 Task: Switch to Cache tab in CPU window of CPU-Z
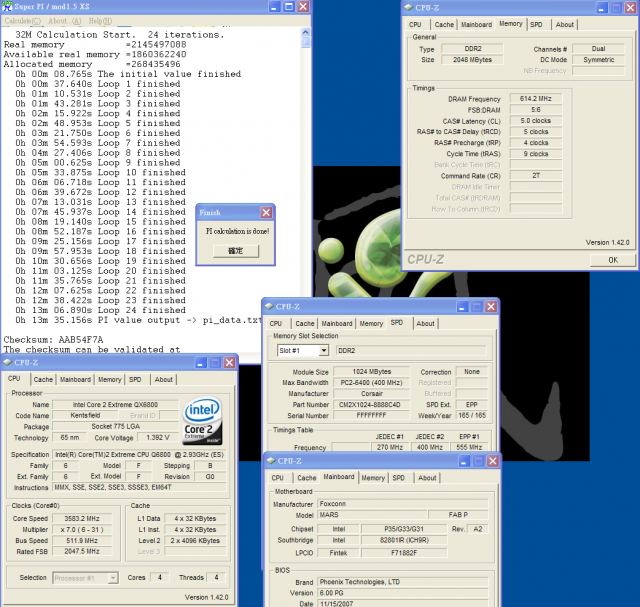(43, 379)
